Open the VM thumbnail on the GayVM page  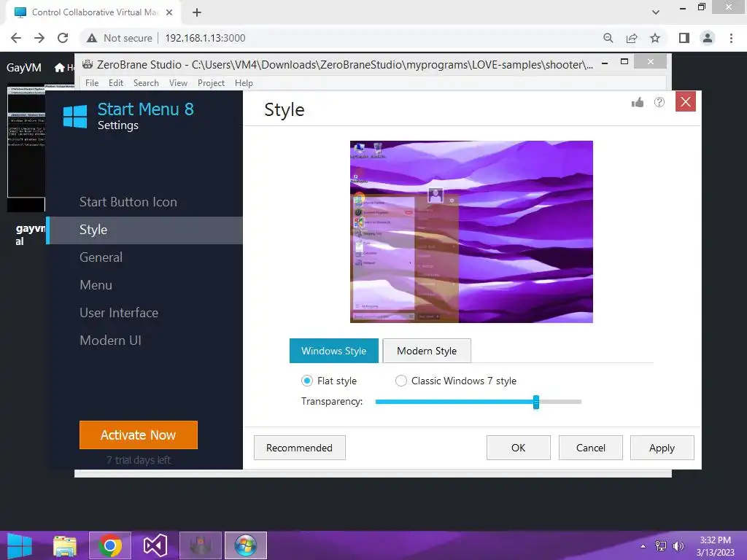click(26, 147)
